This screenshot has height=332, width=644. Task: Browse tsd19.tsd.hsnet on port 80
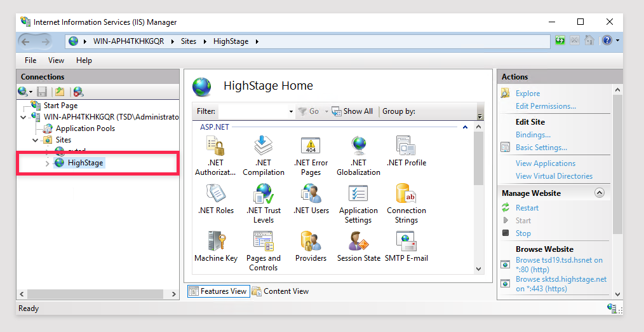(559, 265)
